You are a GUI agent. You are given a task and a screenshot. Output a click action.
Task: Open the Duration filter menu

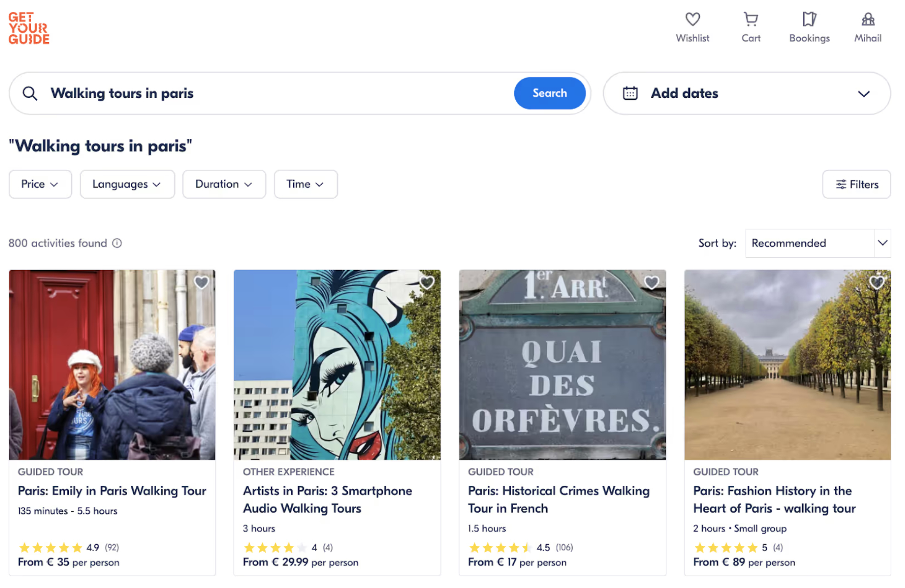click(223, 184)
